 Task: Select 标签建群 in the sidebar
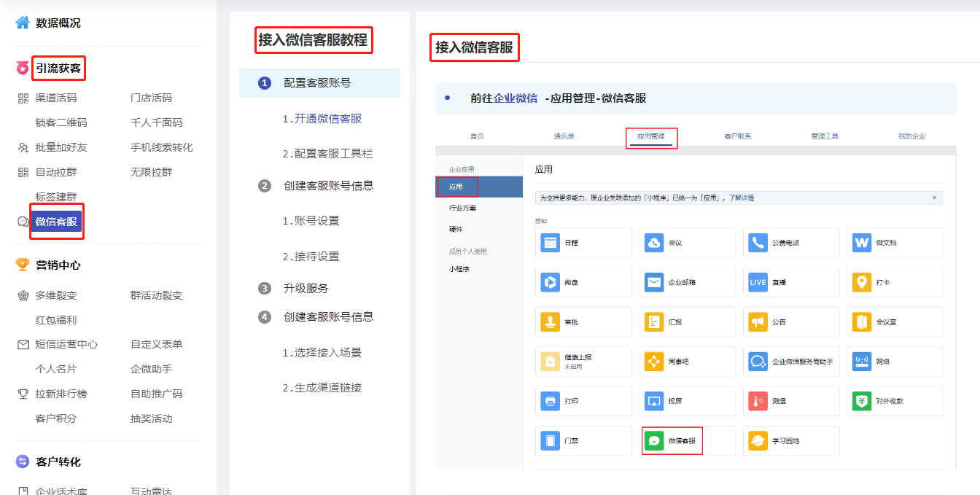pyautogui.click(x=56, y=197)
